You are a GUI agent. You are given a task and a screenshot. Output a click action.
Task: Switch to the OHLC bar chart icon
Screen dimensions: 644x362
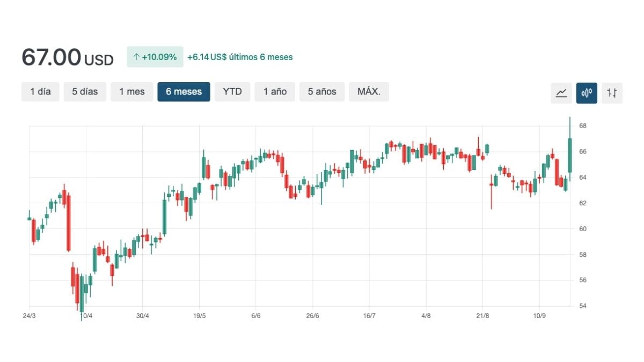pyautogui.click(x=612, y=93)
